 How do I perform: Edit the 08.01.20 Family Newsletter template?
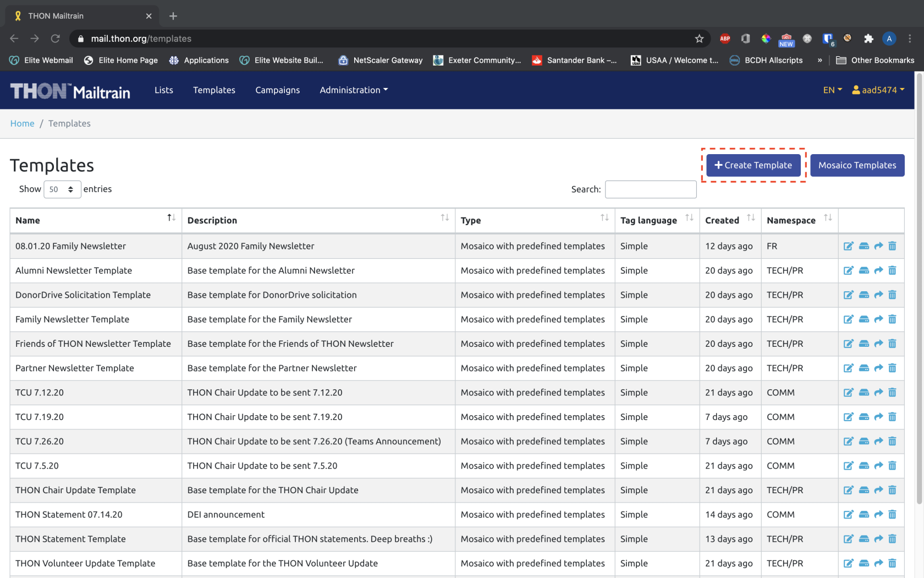pyautogui.click(x=849, y=246)
